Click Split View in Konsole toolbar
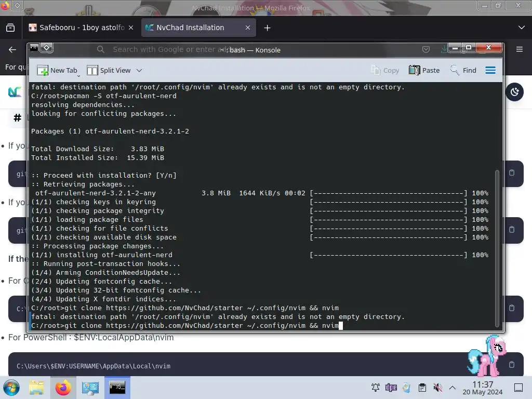This screenshot has height=399, width=532. (x=109, y=70)
